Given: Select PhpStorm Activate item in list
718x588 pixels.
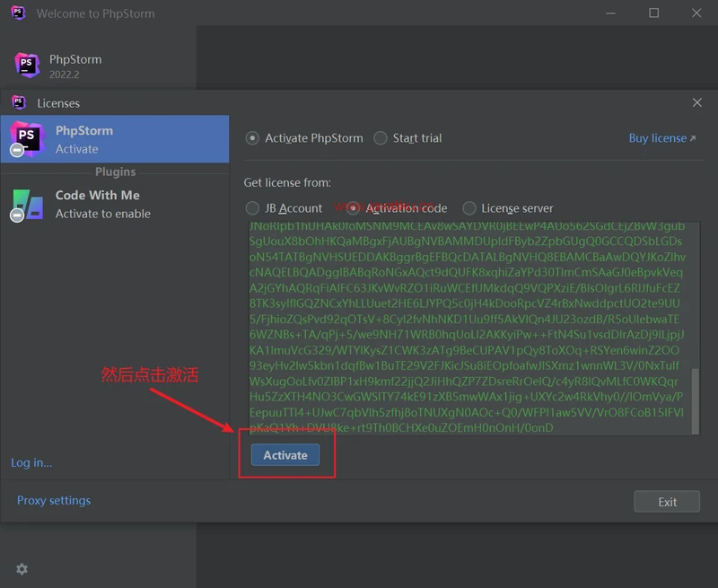Looking at the screenshot, I should coord(115,139).
